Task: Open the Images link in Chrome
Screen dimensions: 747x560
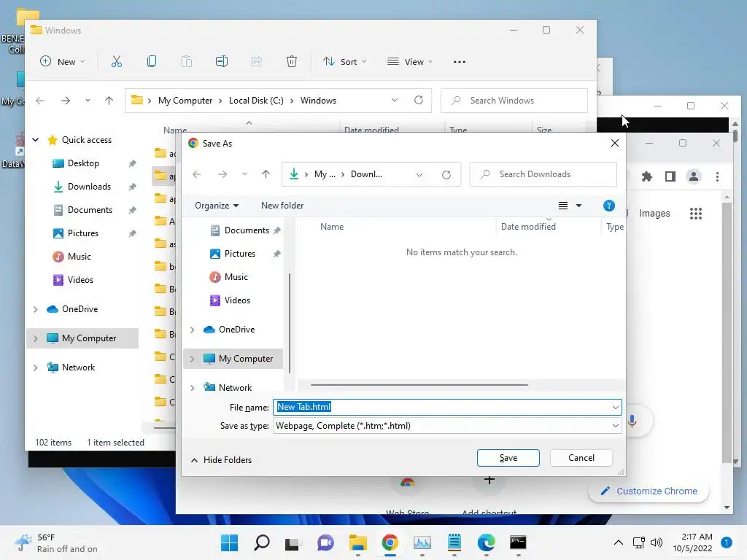Action: (x=654, y=214)
